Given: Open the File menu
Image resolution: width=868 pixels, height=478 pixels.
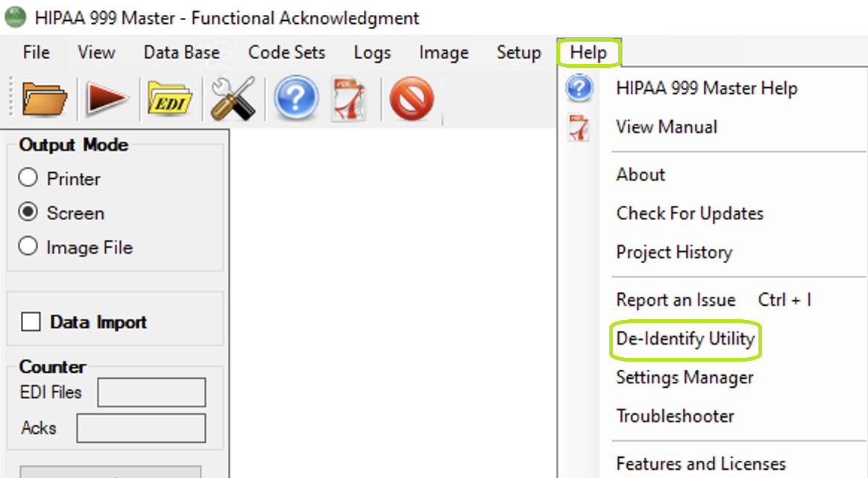Looking at the screenshot, I should click(x=36, y=53).
